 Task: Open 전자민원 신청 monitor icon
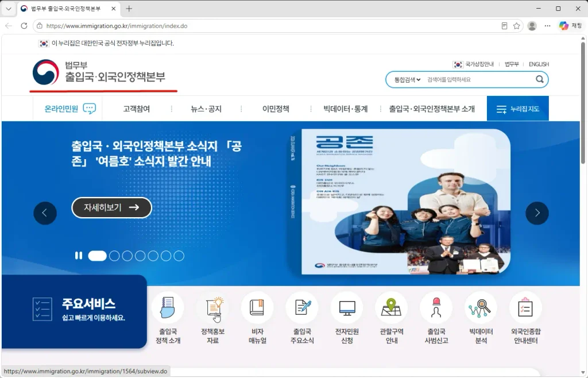pos(347,308)
